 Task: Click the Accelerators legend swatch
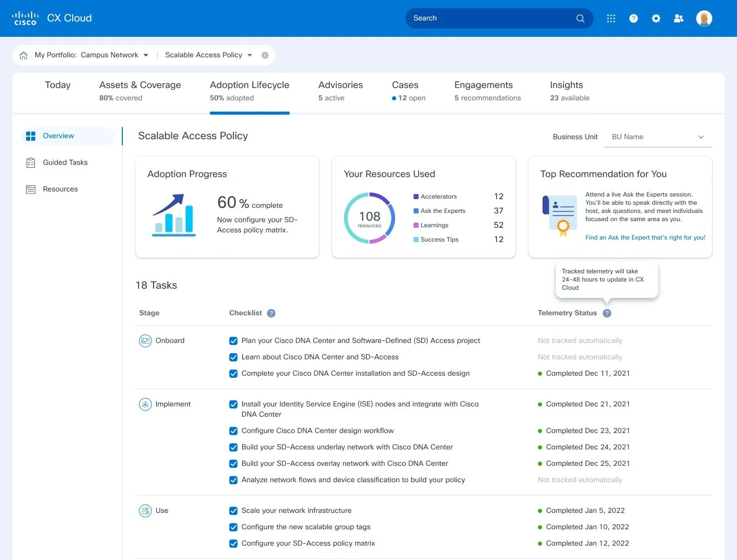click(416, 197)
